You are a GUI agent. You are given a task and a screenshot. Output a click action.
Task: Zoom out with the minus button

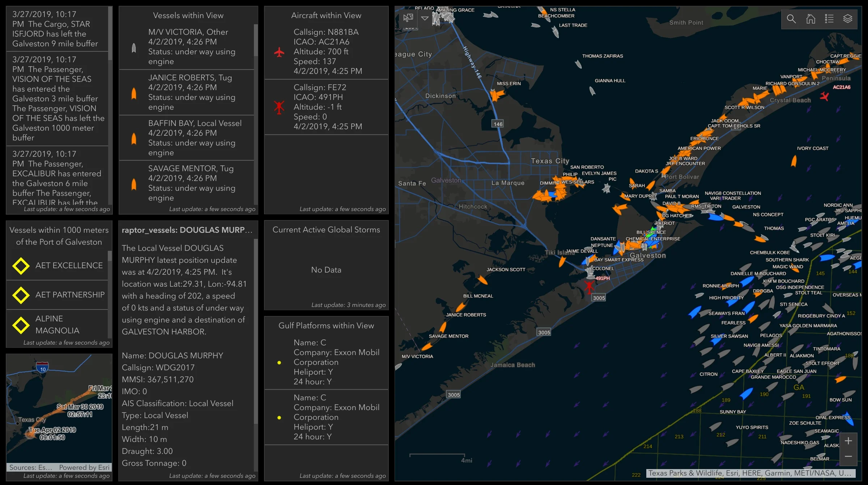848,456
